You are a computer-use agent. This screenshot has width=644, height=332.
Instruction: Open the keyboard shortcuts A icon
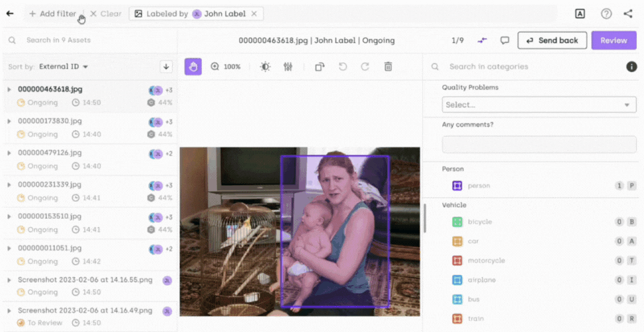pos(580,13)
